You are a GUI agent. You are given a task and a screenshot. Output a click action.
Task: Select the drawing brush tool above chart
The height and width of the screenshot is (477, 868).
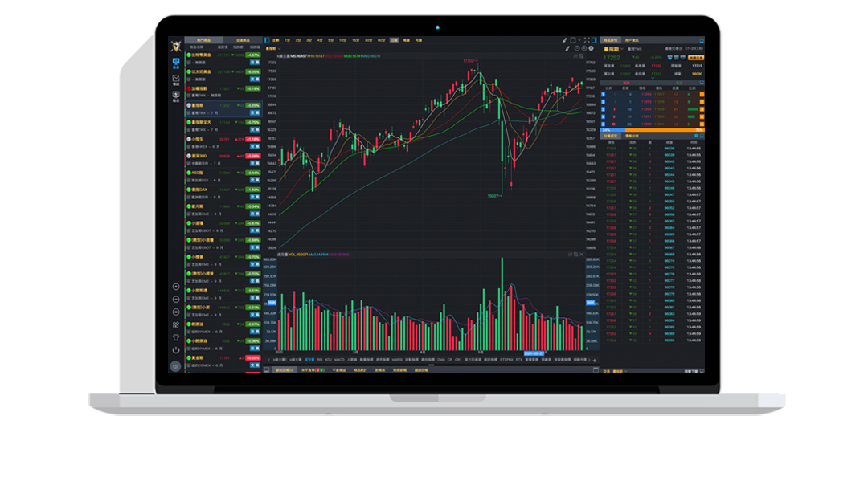[x=564, y=39]
